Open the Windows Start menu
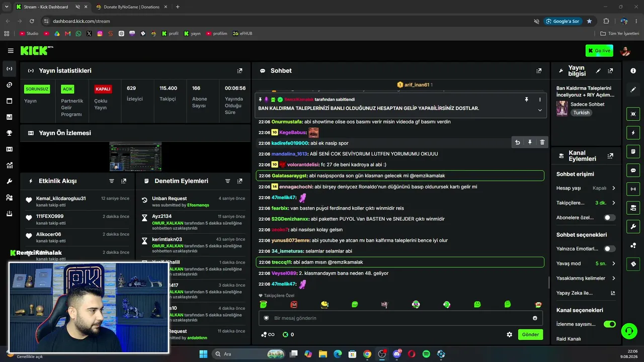 [x=203, y=354]
